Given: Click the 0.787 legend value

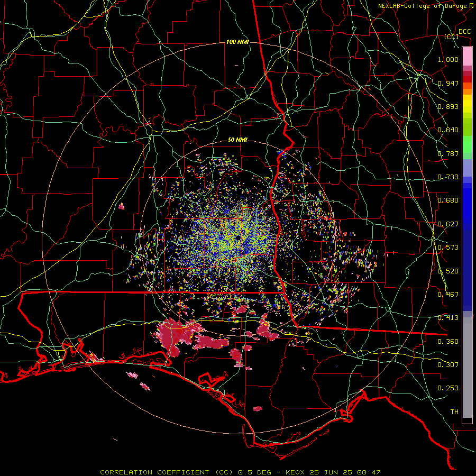Looking at the screenshot, I should (x=448, y=153).
